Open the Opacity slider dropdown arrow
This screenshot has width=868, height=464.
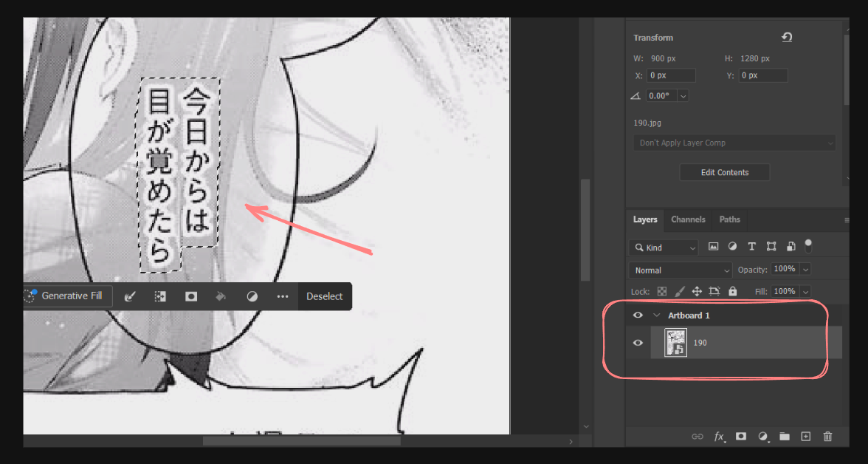805,270
